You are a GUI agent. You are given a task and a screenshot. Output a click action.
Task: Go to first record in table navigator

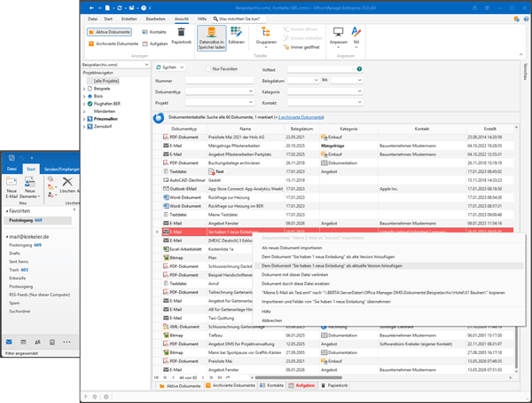[x=156, y=377]
